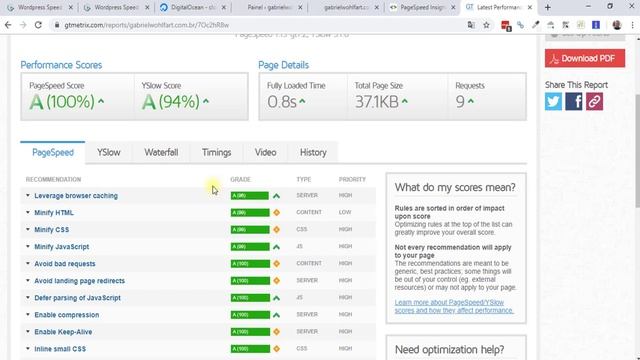Open the History tab

point(313,153)
